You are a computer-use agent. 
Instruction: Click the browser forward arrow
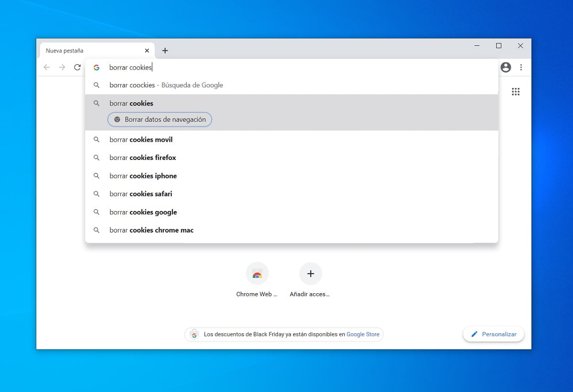pyautogui.click(x=62, y=67)
